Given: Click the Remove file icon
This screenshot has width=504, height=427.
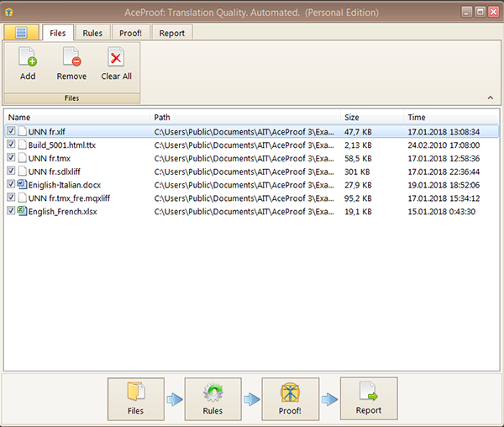Looking at the screenshot, I should coord(71,56).
